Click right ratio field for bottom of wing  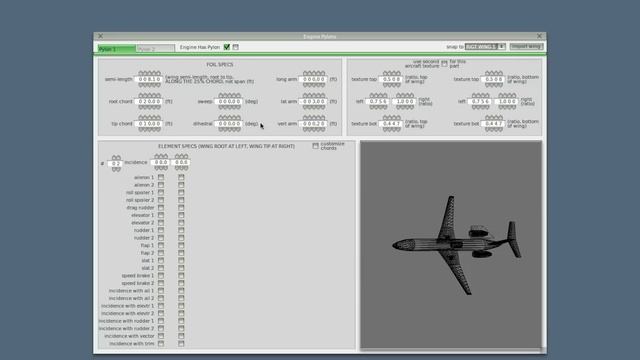point(507,101)
